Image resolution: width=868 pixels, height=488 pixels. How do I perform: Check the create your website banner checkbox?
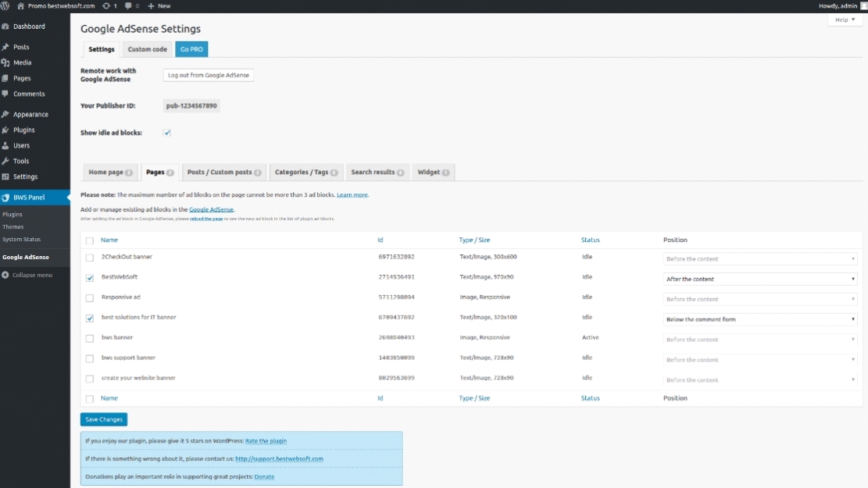click(90, 379)
